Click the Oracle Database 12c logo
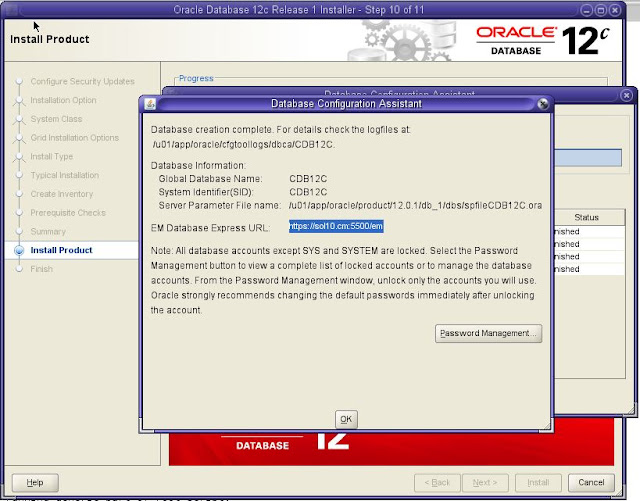 coord(543,40)
